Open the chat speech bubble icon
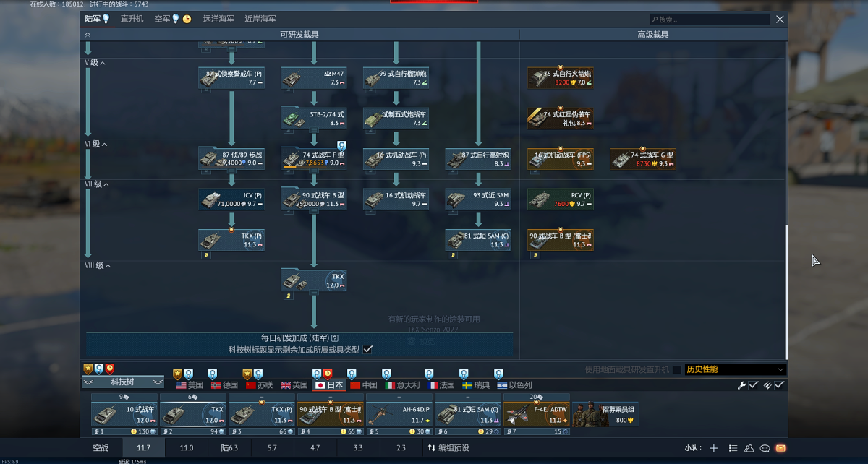This screenshot has width=868, height=464. pyautogui.click(x=765, y=448)
